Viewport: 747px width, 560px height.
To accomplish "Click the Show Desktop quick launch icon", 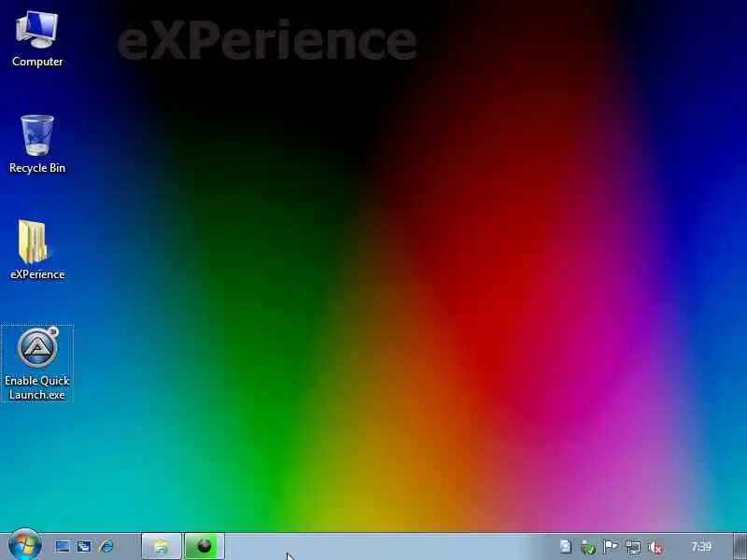I will pyautogui.click(x=63, y=546).
